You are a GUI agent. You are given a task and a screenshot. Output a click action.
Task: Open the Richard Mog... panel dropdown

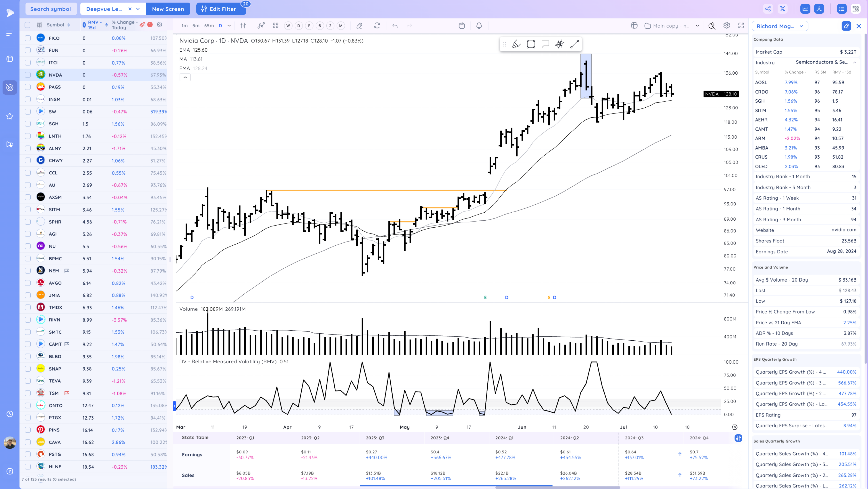[x=780, y=26]
